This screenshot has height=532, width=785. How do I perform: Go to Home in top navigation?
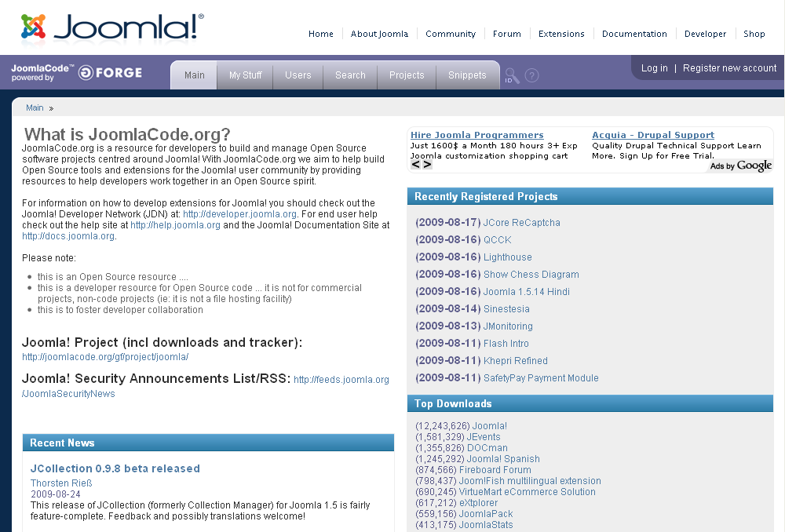coord(321,34)
